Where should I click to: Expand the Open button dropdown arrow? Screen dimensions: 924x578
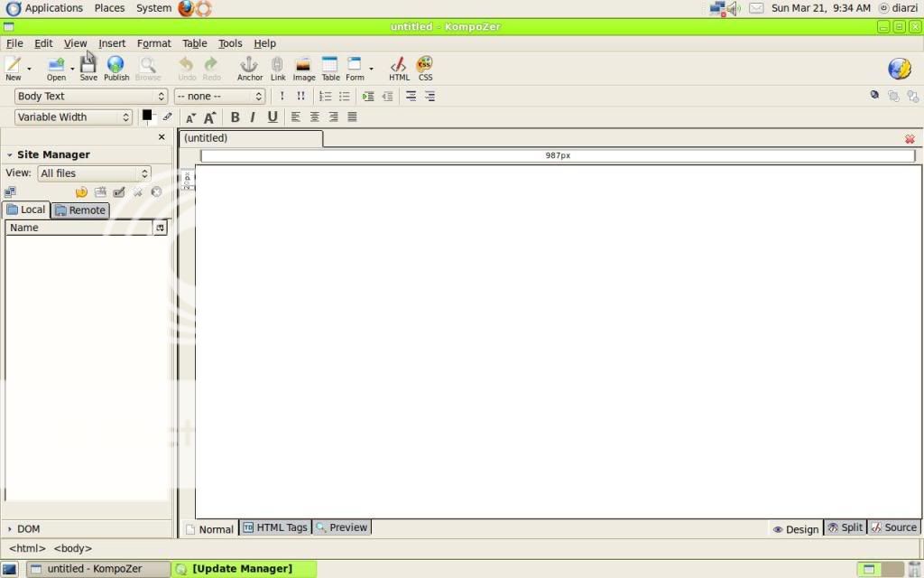[72, 69]
